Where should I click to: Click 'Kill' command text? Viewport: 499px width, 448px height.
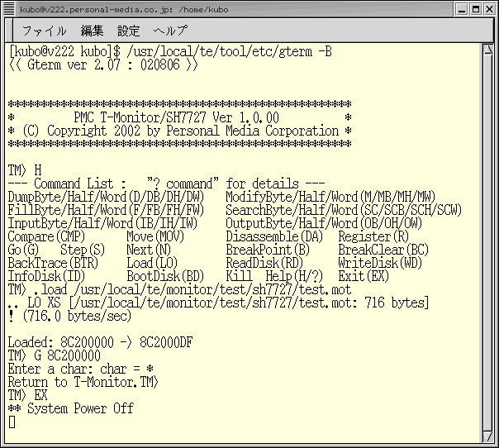pos(239,276)
